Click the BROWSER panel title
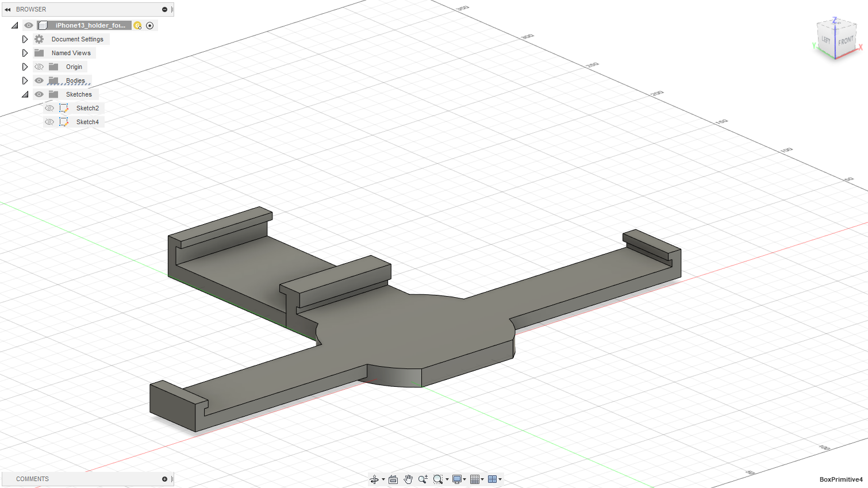Screen dimensions: 868x488 pos(31,10)
